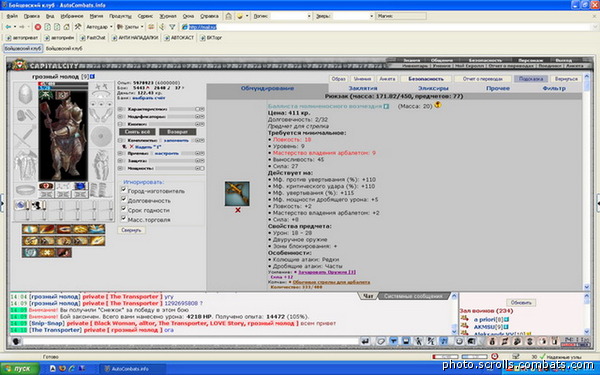This screenshot has width=600, height=375.
Task: Toggle the Срок годности checkbox
Action: pos(124,209)
